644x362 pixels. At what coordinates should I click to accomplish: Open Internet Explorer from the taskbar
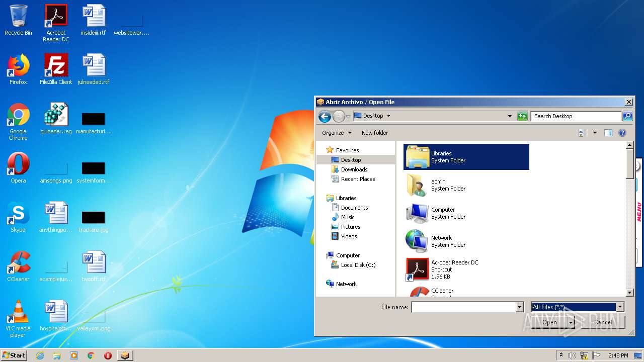[40, 355]
